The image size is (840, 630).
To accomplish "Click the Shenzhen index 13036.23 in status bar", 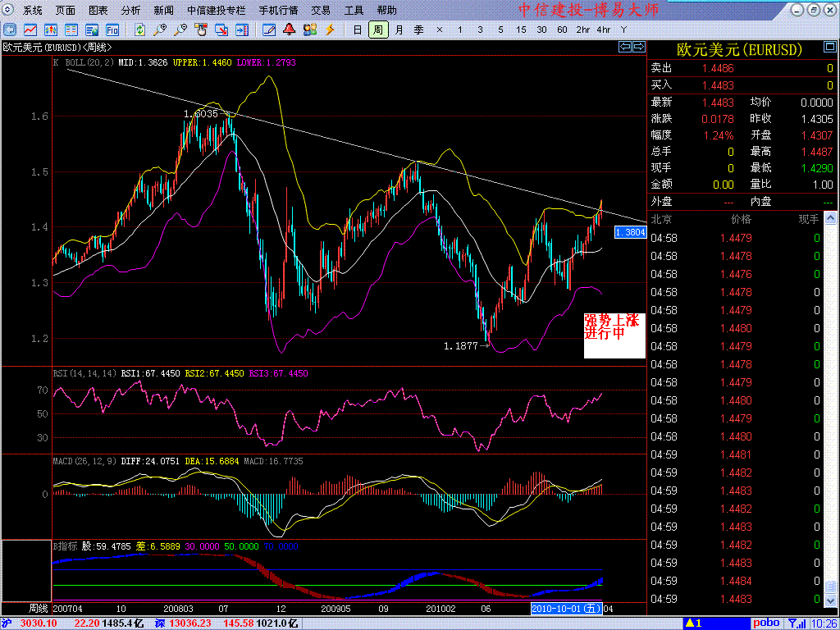I will pyautogui.click(x=189, y=623).
